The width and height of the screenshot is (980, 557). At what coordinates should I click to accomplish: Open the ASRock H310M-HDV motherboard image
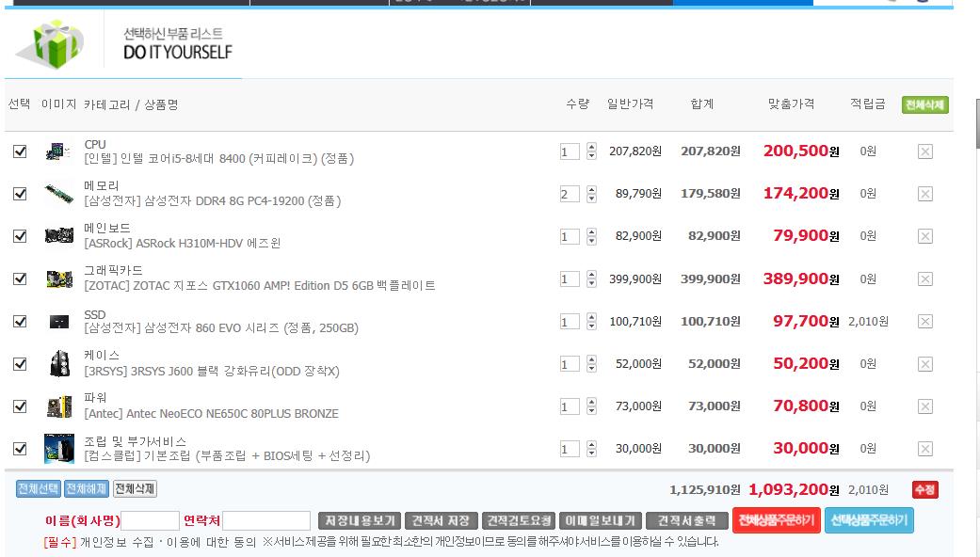pyautogui.click(x=58, y=237)
